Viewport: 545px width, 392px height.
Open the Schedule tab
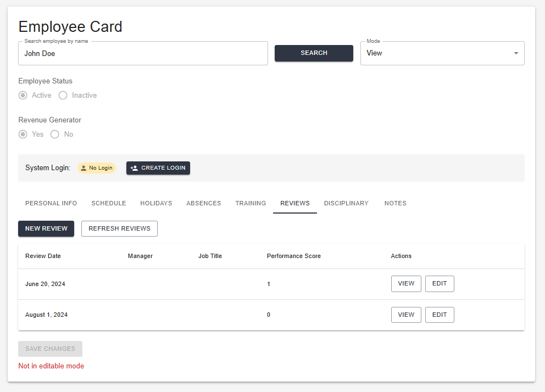tap(109, 204)
